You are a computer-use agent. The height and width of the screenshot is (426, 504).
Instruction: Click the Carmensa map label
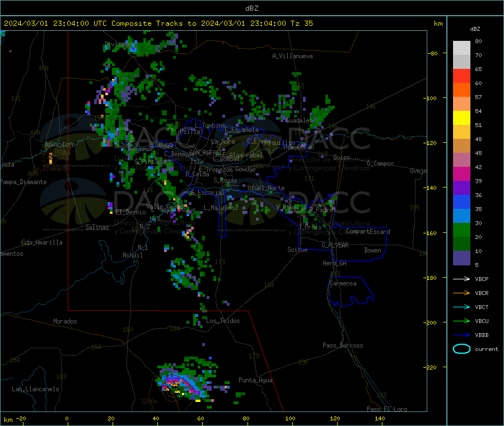[343, 284]
